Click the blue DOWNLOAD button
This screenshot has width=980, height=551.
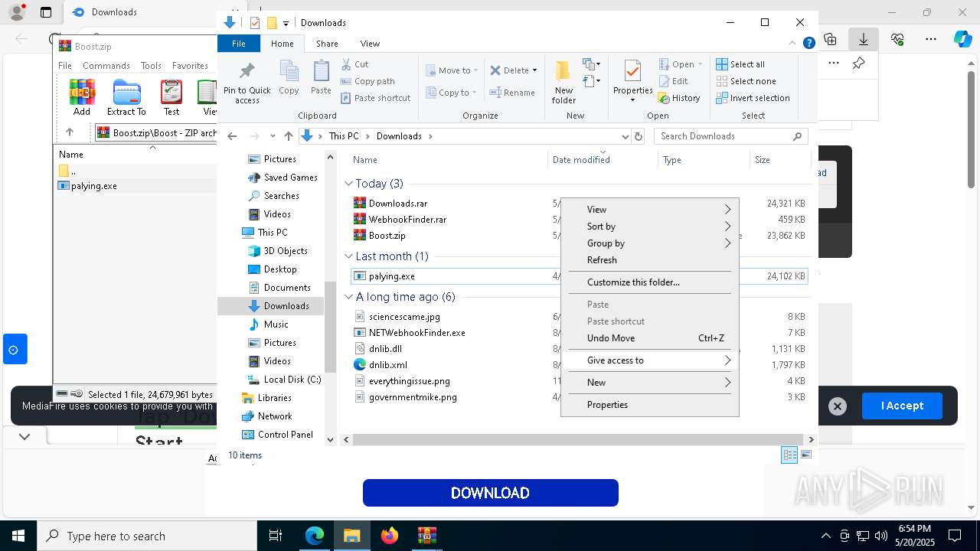tap(490, 493)
